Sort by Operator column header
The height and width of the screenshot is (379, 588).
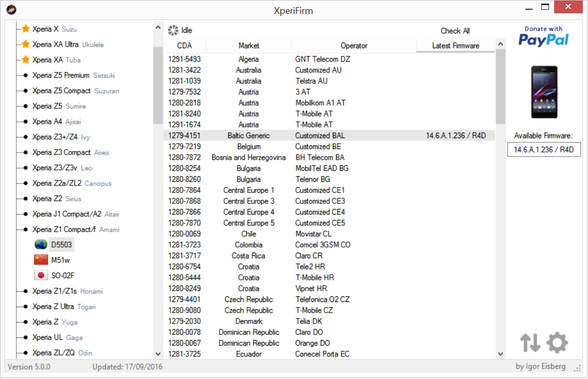pyautogui.click(x=354, y=46)
